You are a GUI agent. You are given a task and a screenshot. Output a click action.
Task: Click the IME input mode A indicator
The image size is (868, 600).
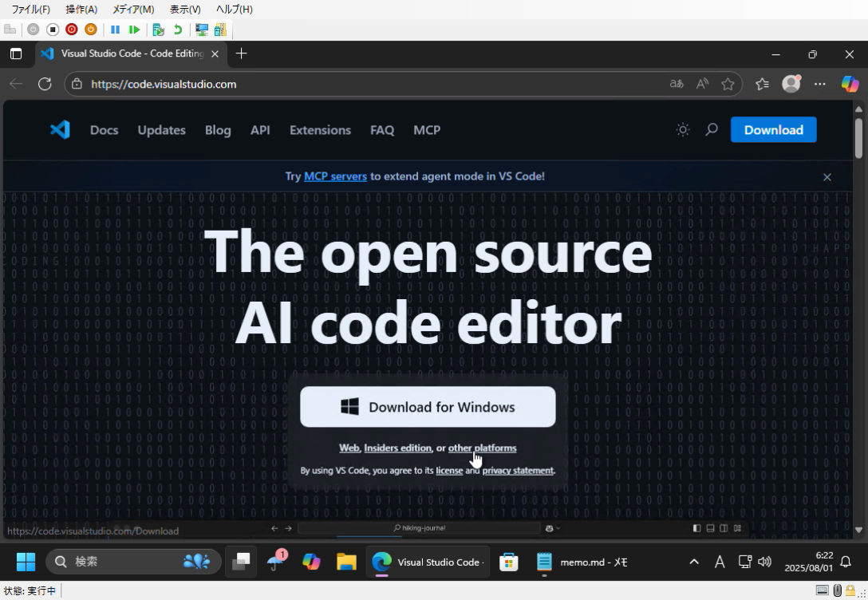tap(720, 562)
